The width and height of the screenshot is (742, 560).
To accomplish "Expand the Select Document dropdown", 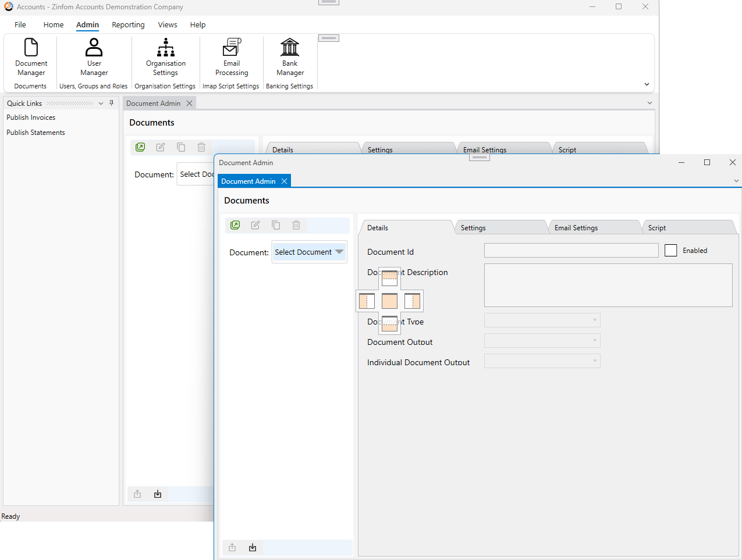I will pos(310,252).
